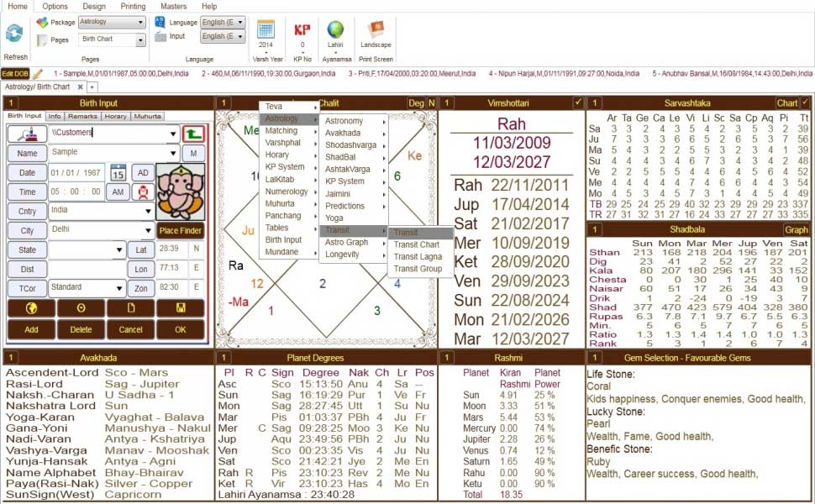Switch to the Horary tab in Birth Input
815x504 pixels.
(115, 117)
